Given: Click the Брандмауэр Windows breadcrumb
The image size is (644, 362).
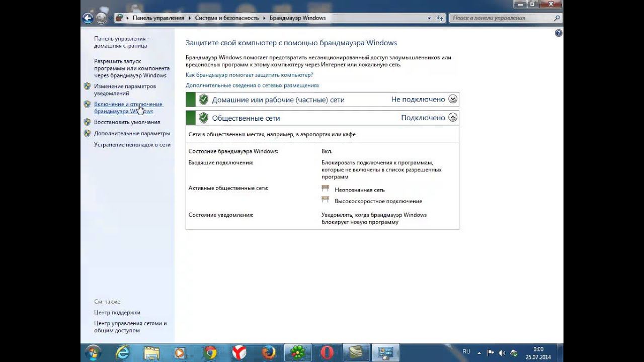Looking at the screenshot, I should coord(297,18).
